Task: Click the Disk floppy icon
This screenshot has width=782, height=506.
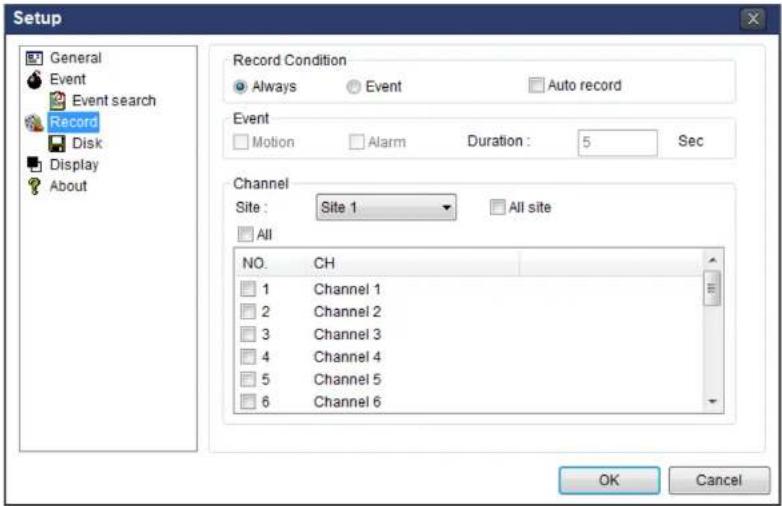Action: (x=57, y=144)
